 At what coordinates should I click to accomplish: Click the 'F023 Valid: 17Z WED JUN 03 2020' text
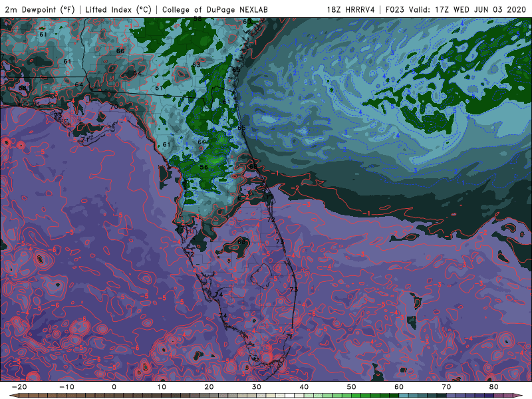[456, 9]
